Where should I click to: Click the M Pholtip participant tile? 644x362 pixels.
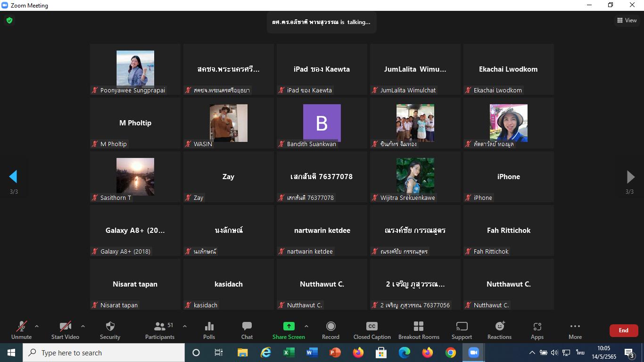(135, 123)
